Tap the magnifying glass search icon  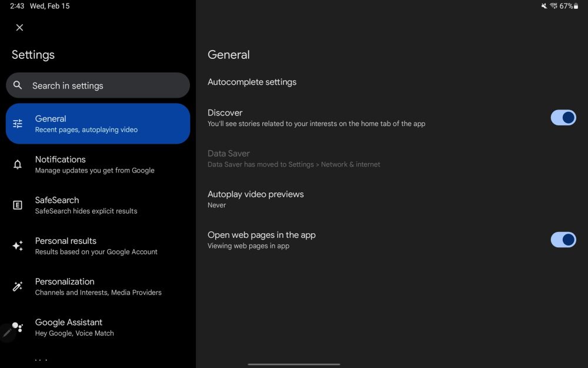18,85
